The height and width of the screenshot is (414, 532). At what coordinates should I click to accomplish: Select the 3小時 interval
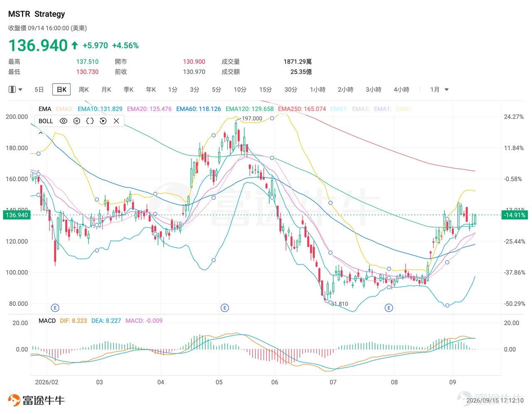[374, 89]
